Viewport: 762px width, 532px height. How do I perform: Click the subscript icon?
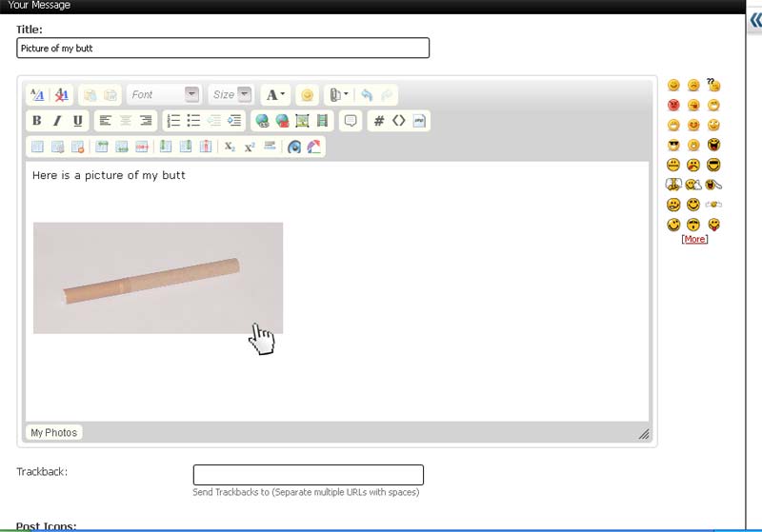tap(230, 147)
